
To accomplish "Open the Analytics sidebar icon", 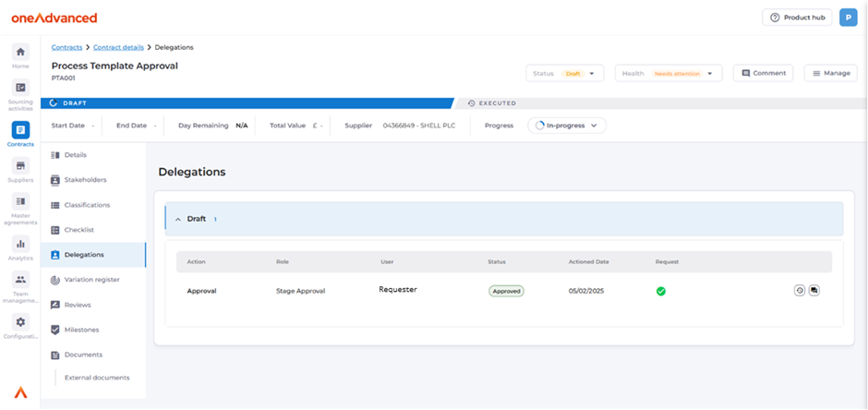I will pos(20,243).
